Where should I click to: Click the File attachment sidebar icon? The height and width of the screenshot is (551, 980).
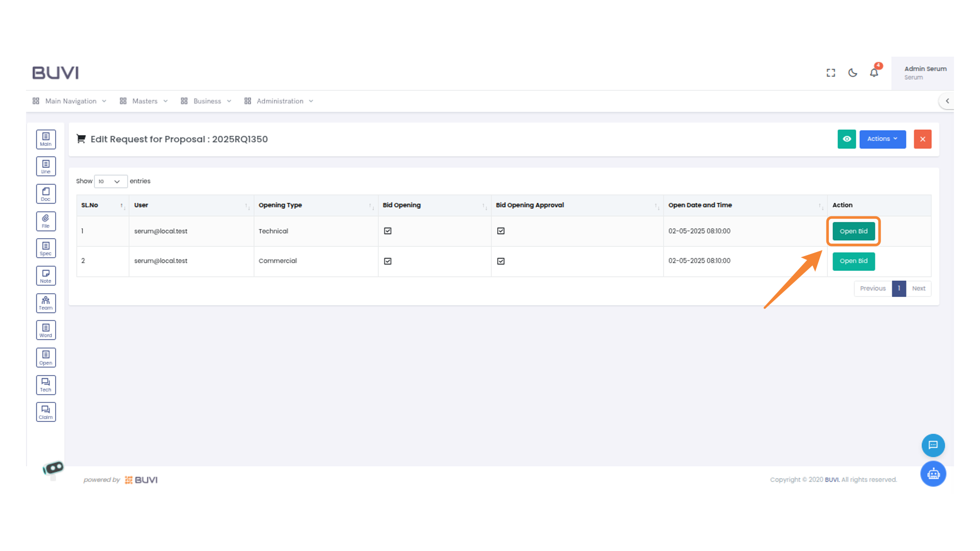point(46,221)
